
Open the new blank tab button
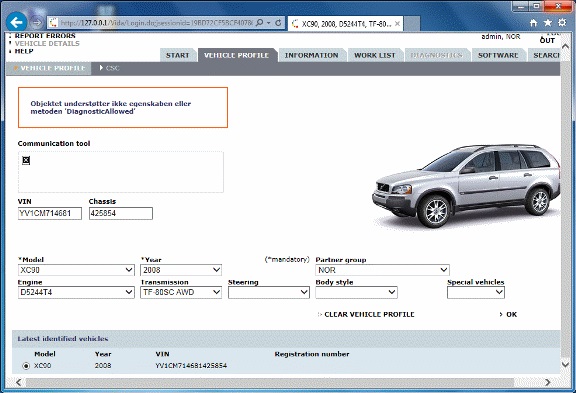pos(412,24)
